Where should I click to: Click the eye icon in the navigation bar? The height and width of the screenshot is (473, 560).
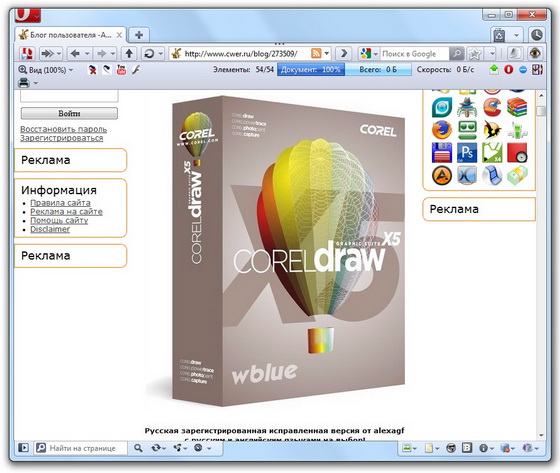pos(535,54)
